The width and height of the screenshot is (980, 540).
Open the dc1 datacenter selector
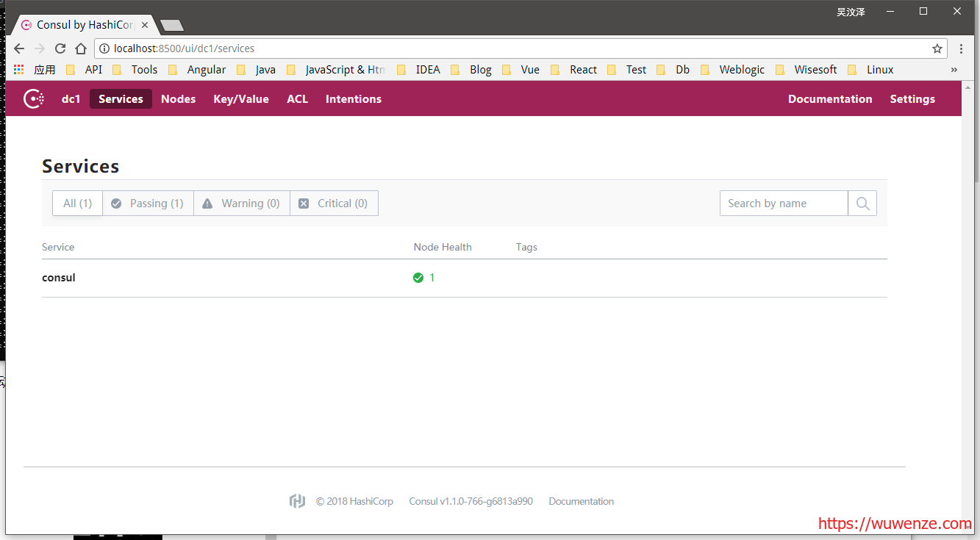click(71, 99)
